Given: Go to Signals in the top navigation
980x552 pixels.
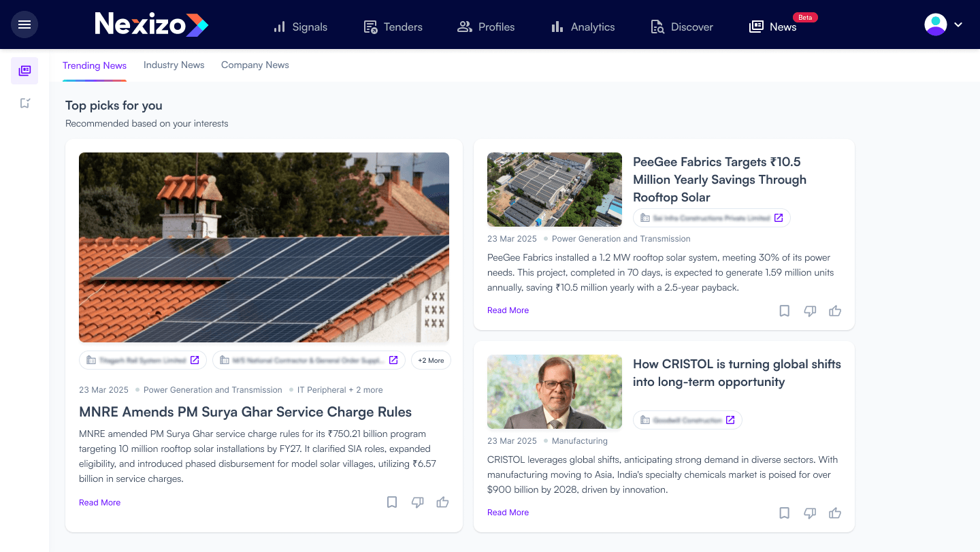Looking at the screenshot, I should point(300,27).
